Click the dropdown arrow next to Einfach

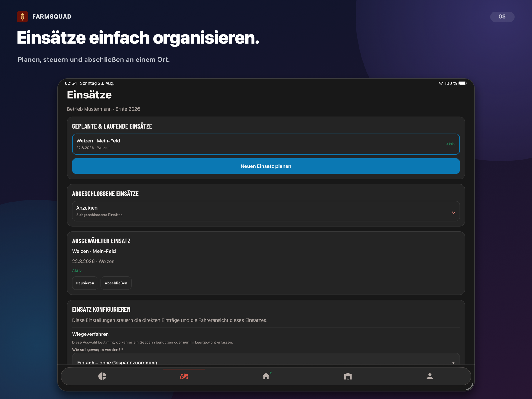click(x=453, y=363)
